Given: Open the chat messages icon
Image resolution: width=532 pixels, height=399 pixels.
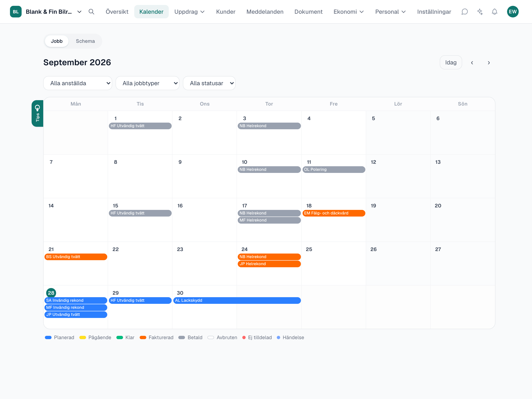Looking at the screenshot, I should click(464, 12).
